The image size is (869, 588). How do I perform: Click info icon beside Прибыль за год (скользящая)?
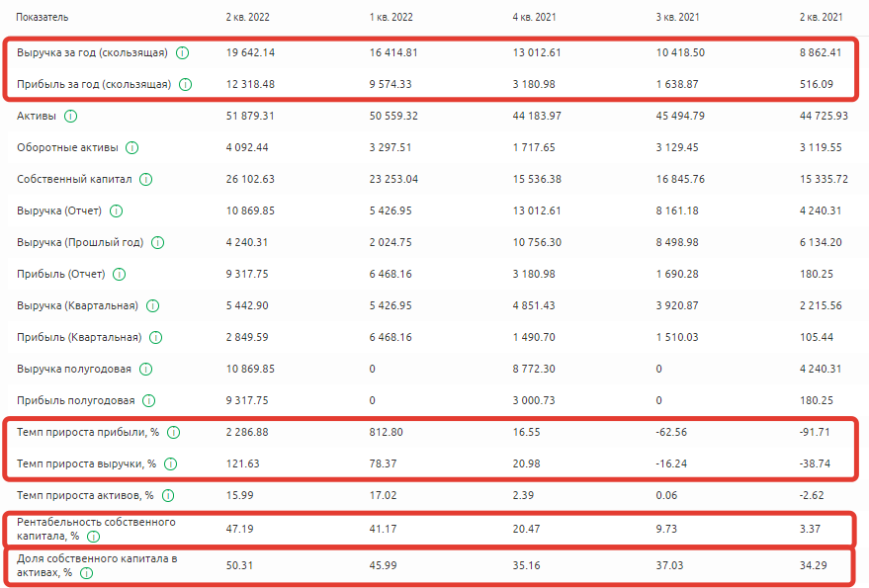(x=185, y=84)
